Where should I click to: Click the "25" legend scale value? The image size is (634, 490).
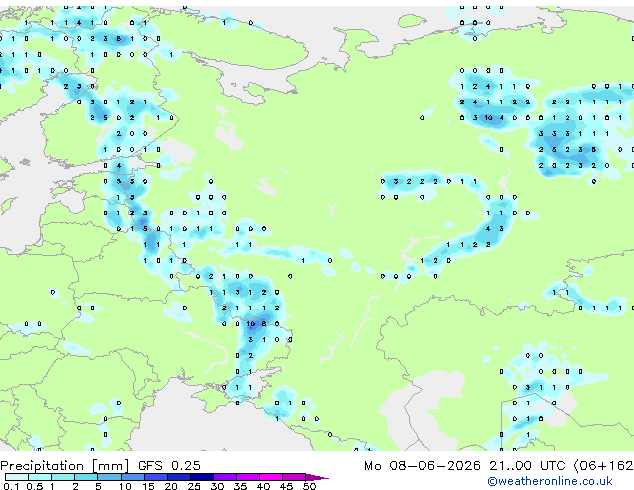(x=194, y=486)
